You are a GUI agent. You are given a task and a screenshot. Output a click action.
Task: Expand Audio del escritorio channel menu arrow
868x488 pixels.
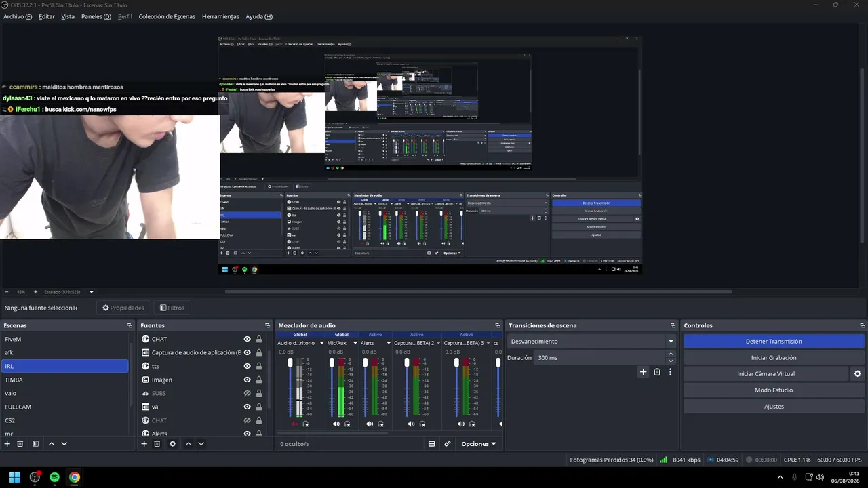[321, 343]
